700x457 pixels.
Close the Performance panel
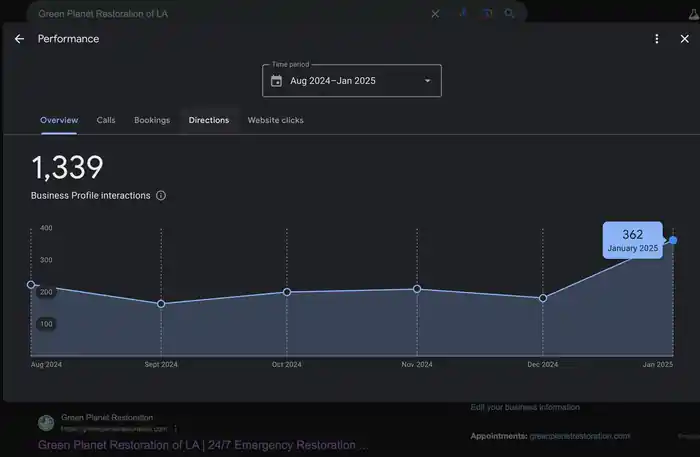click(684, 39)
